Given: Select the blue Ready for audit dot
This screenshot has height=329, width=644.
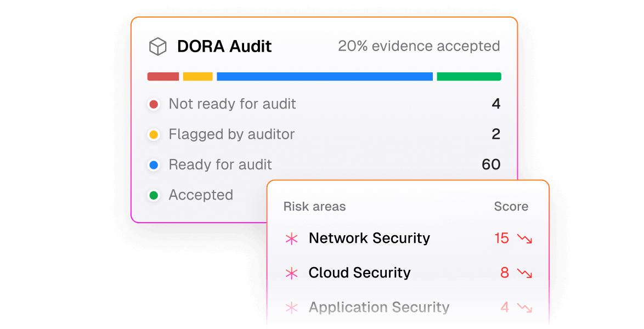Looking at the screenshot, I should [154, 164].
